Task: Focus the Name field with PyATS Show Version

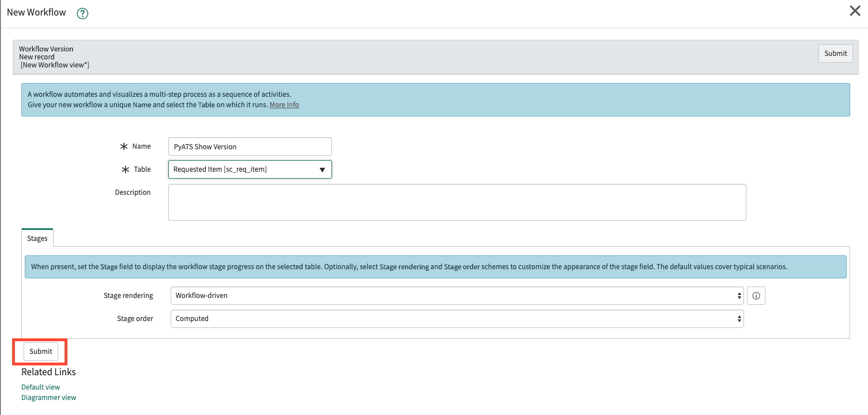Action: tap(250, 146)
